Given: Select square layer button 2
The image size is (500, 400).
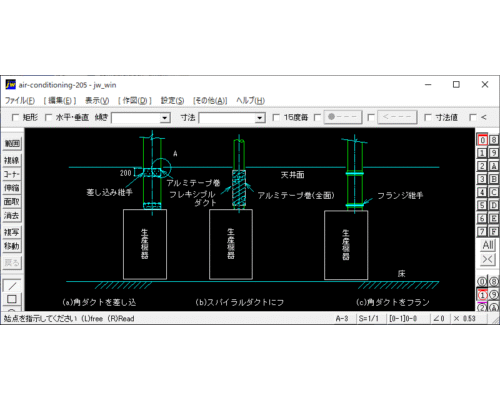Looking at the screenshot, I should [482, 166].
